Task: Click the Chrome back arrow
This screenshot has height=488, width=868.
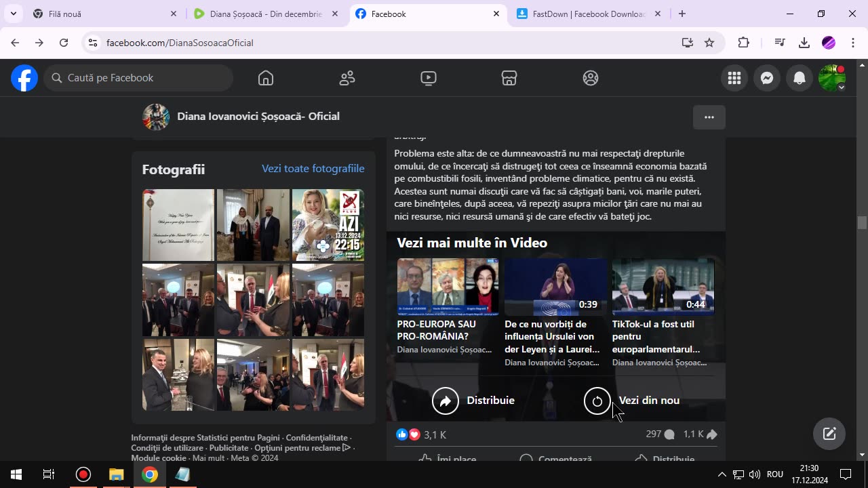Action: (15, 43)
